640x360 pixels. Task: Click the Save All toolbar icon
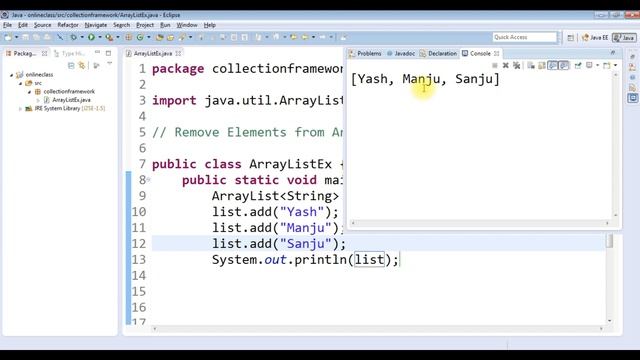pos(36,37)
